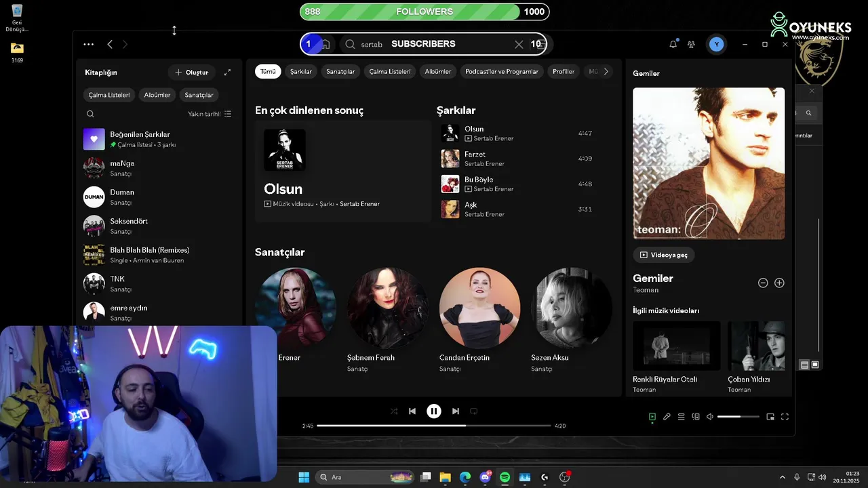The width and height of the screenshot is (868, 488).
Task: Enter full screen mode
Action: click(785, 417)
